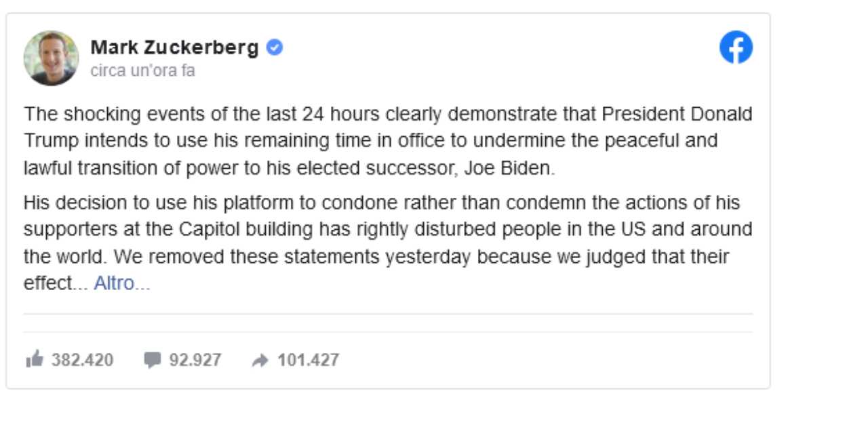Click the 'circa un'ora fa' timestamp
The width and height of the screenshot is (868, 431).
[143, 71]
